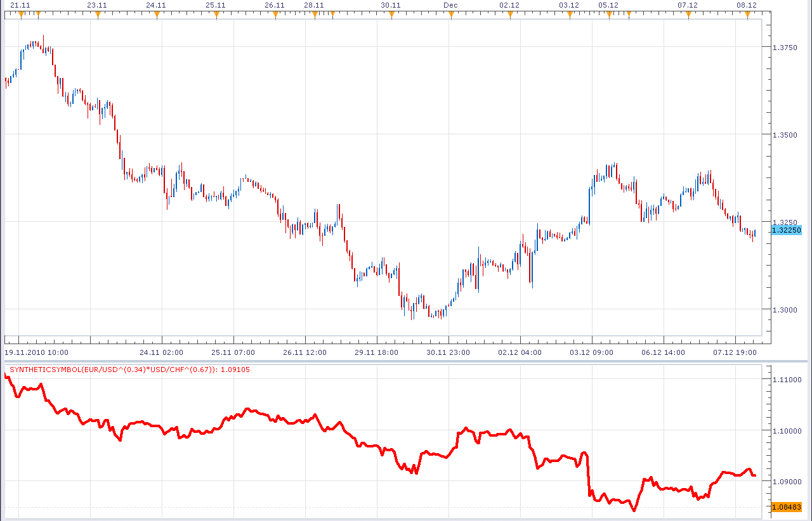Click the orange timeline marker under 05.12
This screenshot has height=521, width=812.
point(609,13)
